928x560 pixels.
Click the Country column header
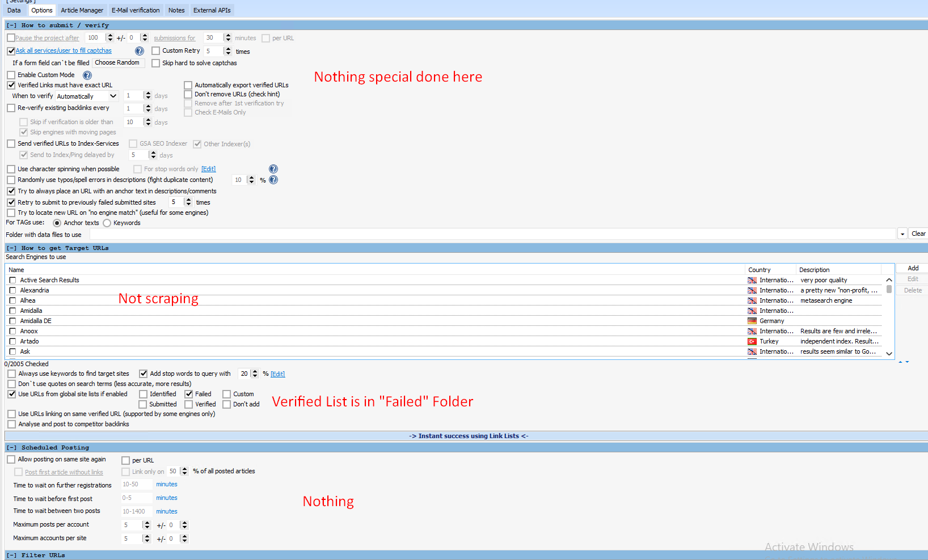pos(770,270)
